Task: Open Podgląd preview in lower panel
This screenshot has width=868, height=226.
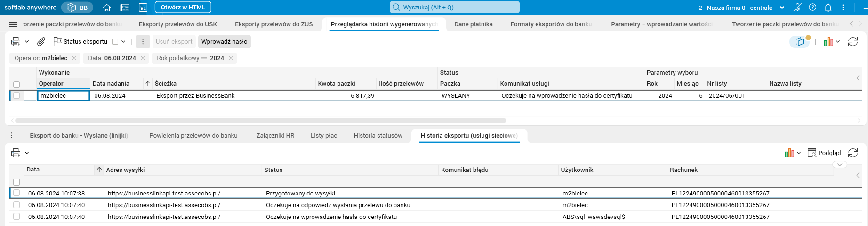Action: pos(824,153)
